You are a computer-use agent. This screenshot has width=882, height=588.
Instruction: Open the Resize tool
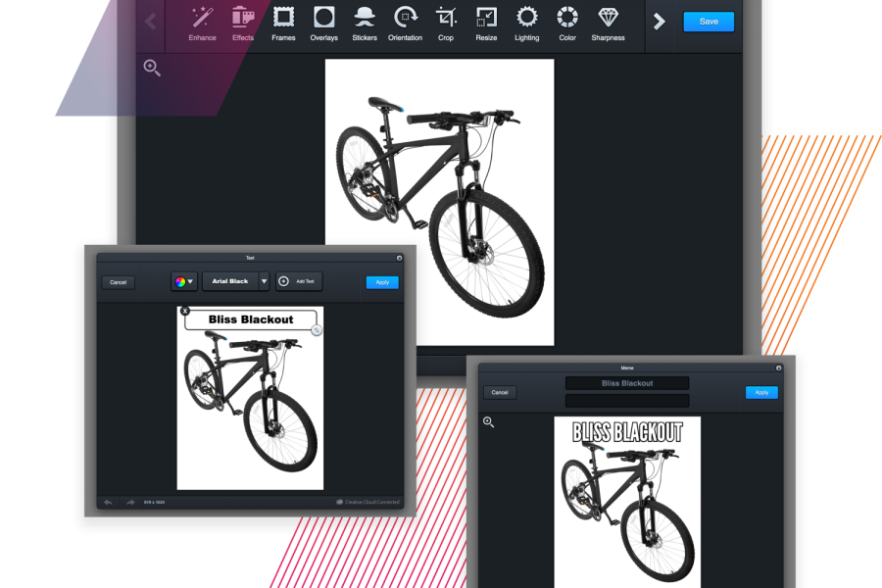486,24
